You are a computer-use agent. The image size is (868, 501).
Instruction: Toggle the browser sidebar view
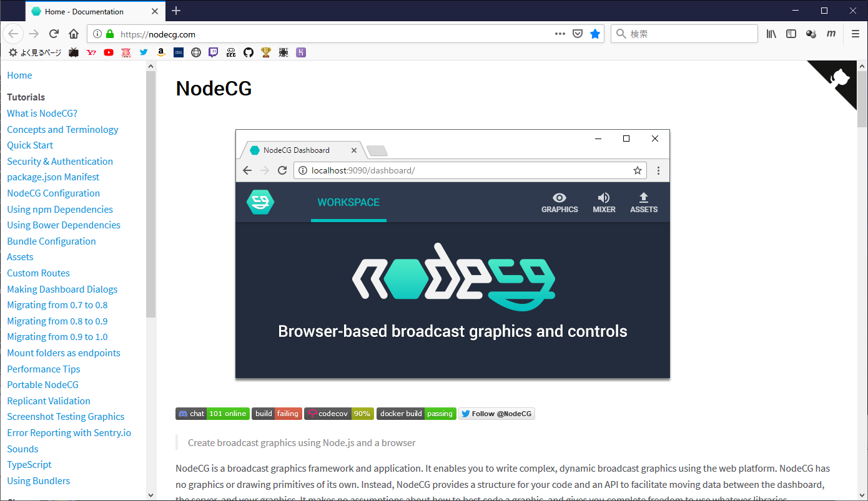[x=791, y=34]
